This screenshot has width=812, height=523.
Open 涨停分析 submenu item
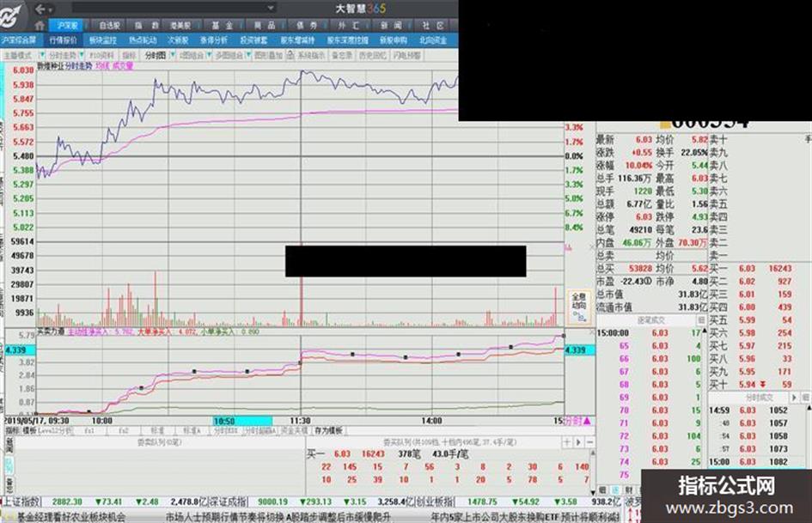(214, 40)
